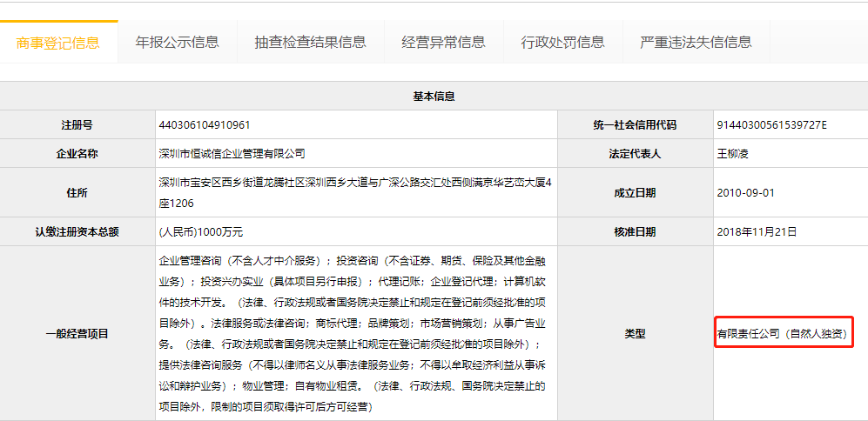Select the 行政处罚信息 tab
The image size is (868, 421).
click(x=562, y=42)
